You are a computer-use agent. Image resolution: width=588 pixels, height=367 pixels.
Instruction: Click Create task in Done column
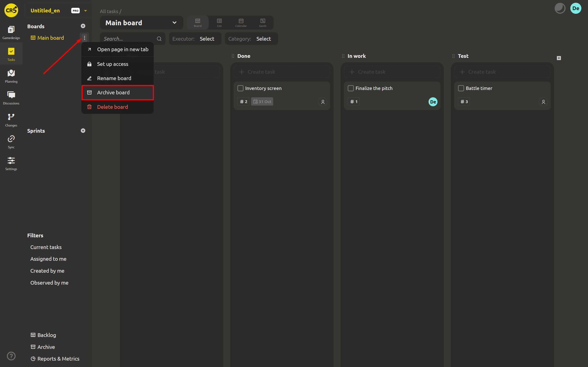[x=282, y=72]
